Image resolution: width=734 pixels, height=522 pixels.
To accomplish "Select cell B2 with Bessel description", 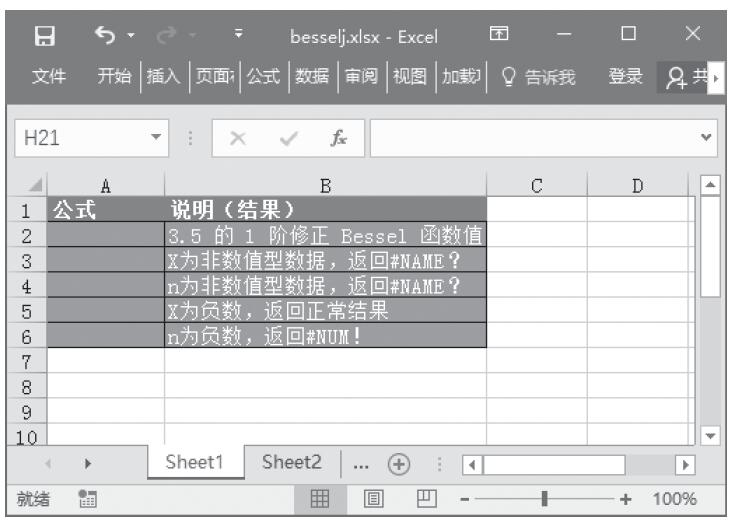I will [325, 236].
